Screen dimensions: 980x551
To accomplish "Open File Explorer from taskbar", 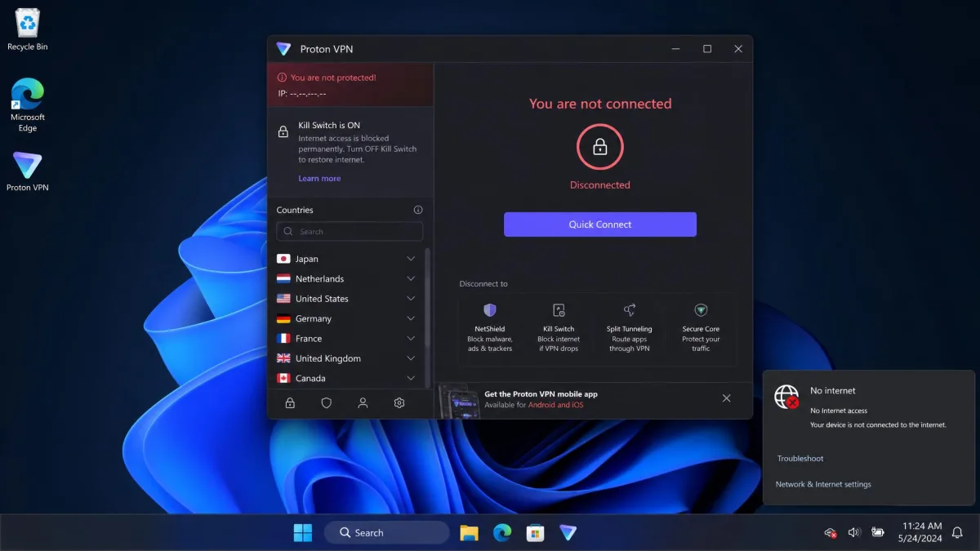I will tap(469, 532).
